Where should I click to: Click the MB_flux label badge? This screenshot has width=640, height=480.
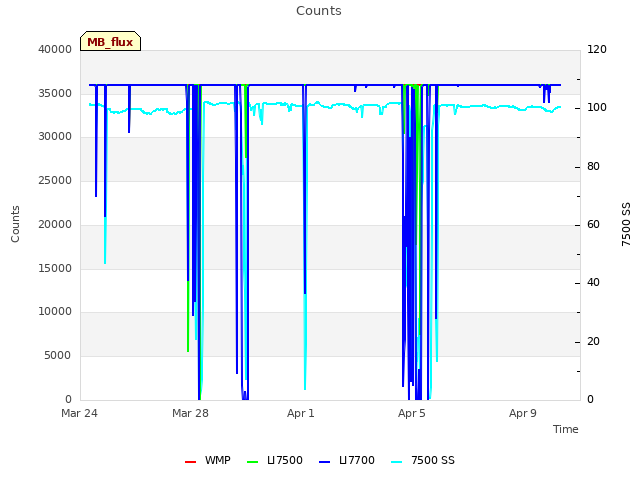click(110, 41)
